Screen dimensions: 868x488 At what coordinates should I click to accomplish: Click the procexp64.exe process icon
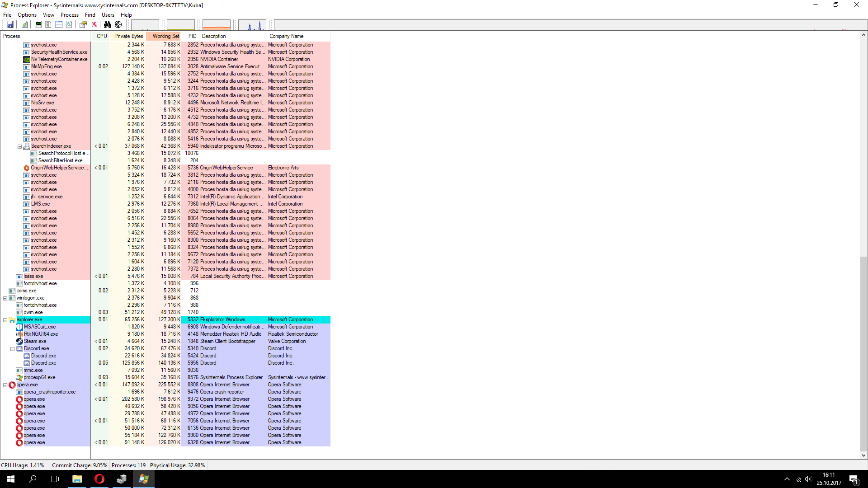click(x=19, y=378)
